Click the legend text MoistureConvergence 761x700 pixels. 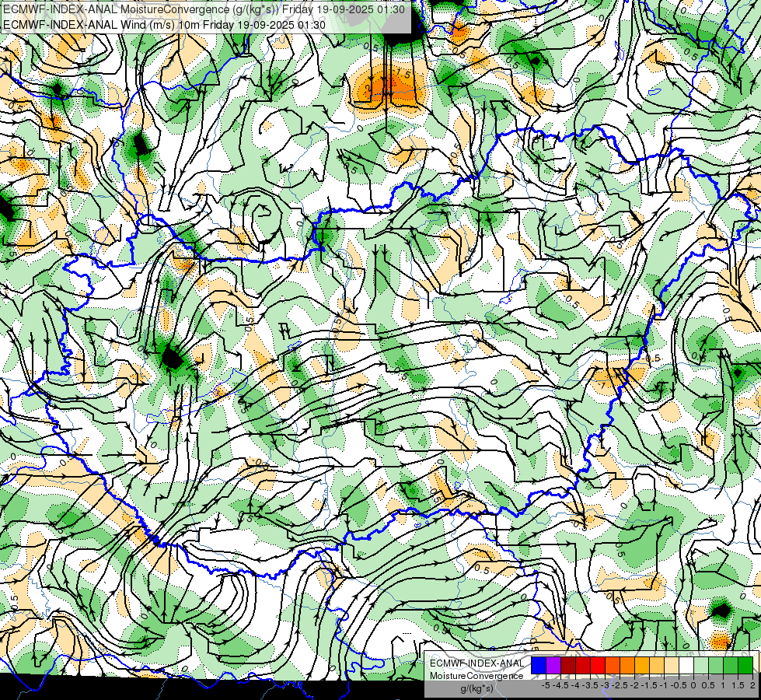tap(476, 676)
